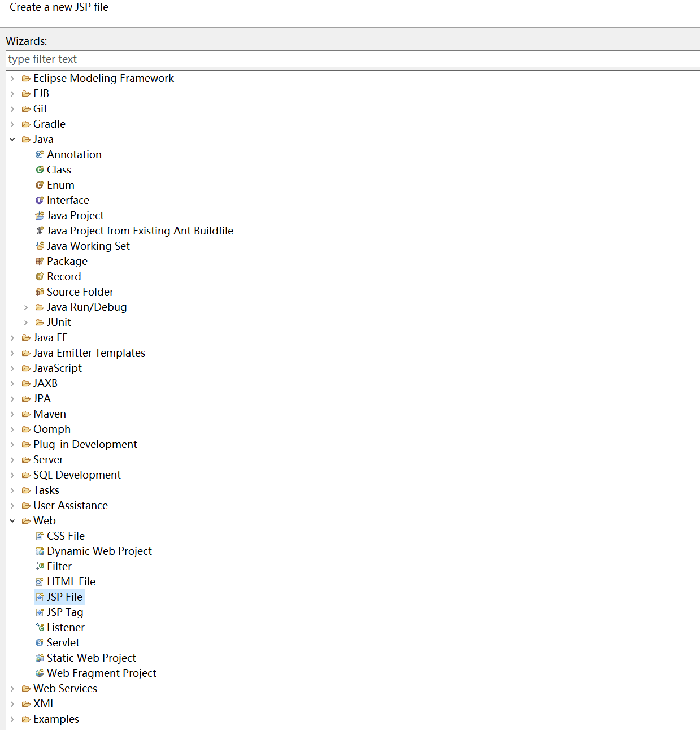Screen dimensions: 700x730
Task: Select the 'Eclipse Modeling Framework' label
Action: click(x=103, y=78)
